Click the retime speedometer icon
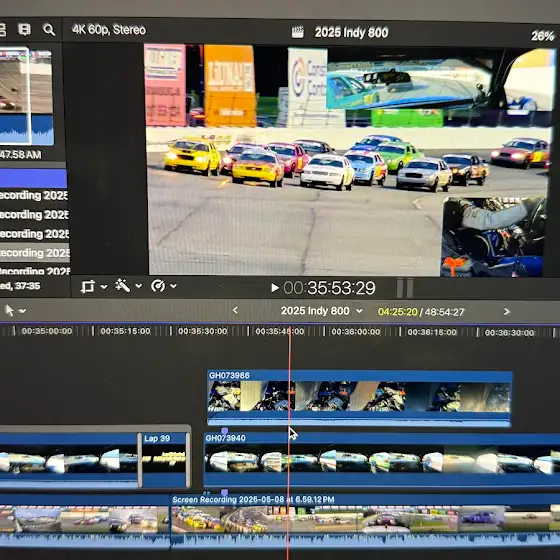Viewport: 560px width, 560px height. (x=158, y=286)
